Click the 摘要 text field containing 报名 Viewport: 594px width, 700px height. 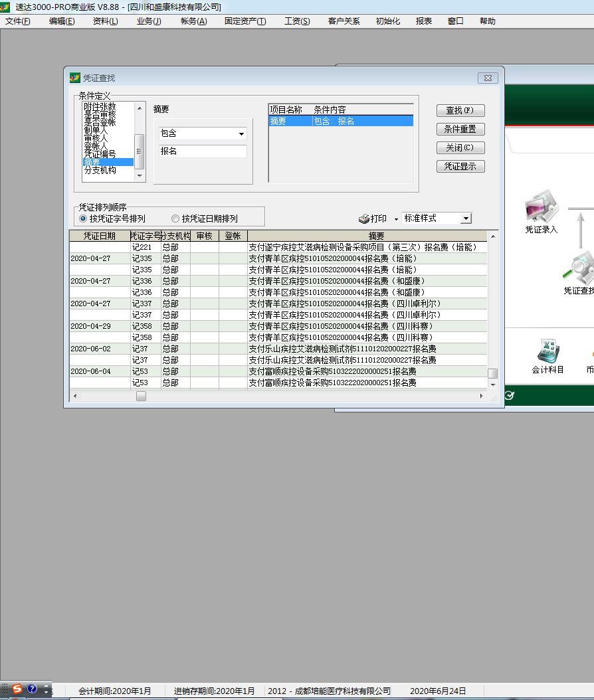point(202,151)
